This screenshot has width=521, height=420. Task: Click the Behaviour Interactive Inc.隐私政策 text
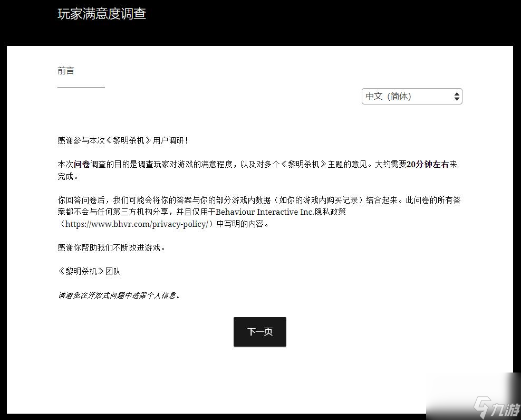[281, 212]
